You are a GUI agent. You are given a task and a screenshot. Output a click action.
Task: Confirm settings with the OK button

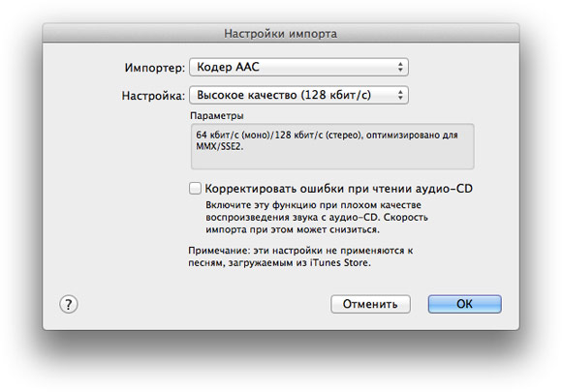[x=464, y=304]
